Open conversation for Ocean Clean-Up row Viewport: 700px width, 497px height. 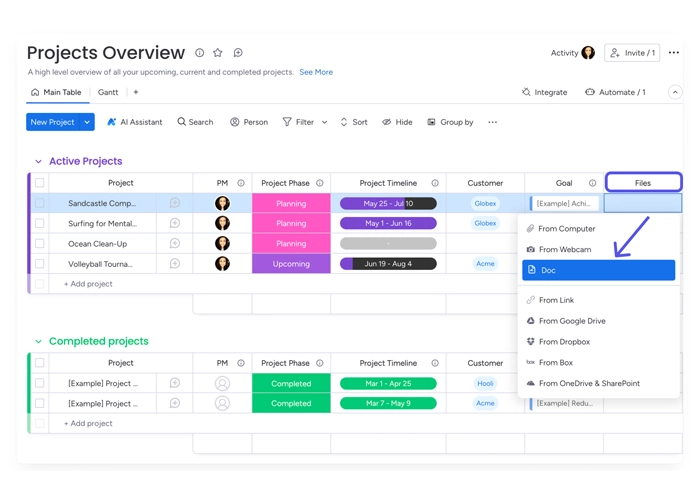pyautogui.click(x=175, y=243)
